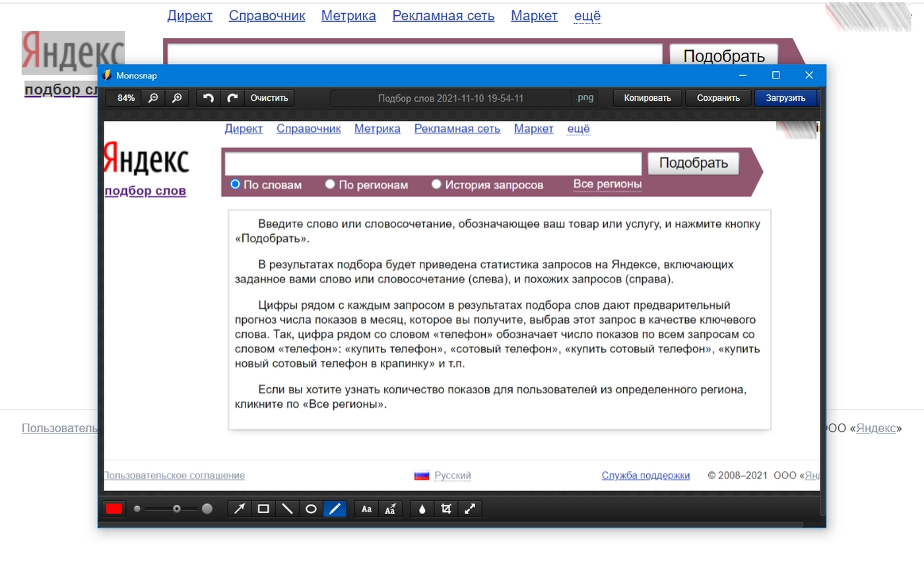Open Справочник link in browser page behind

tap(267, 16)
